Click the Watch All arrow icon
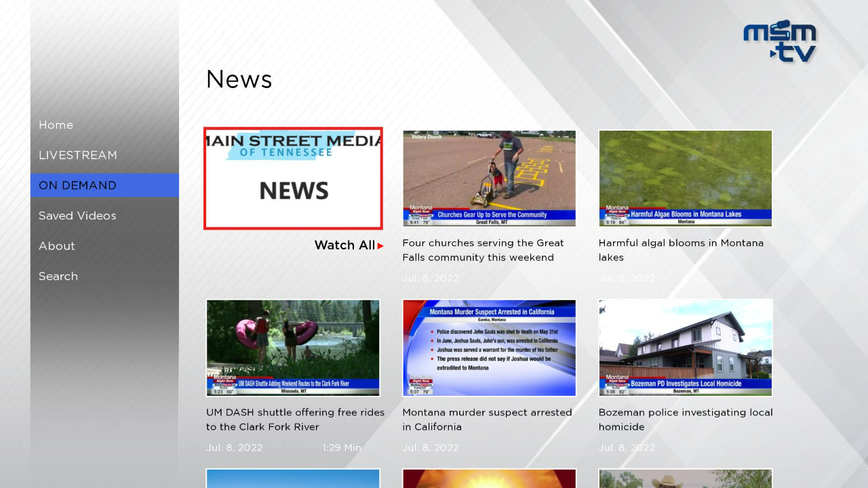The image size is (868, 488). click(x=380, y=246)
